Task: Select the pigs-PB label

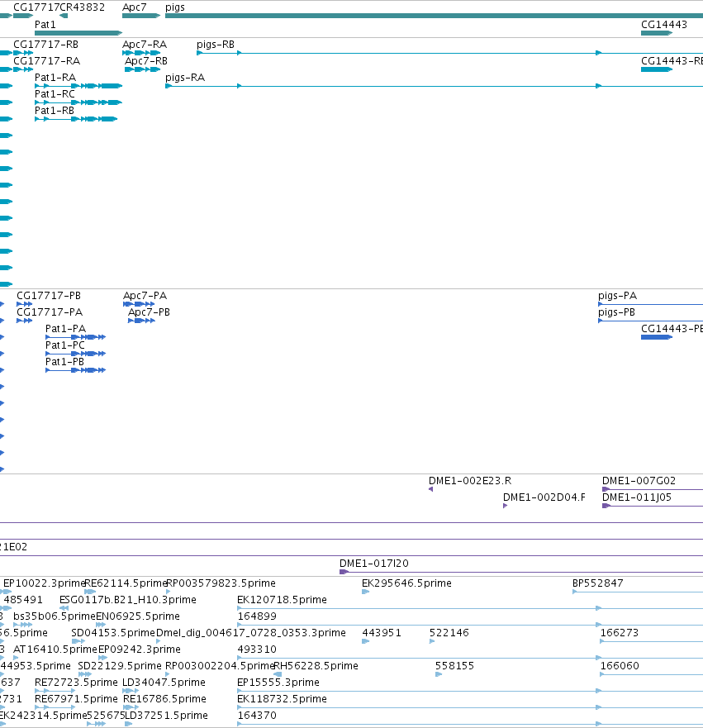Action: 616,312
